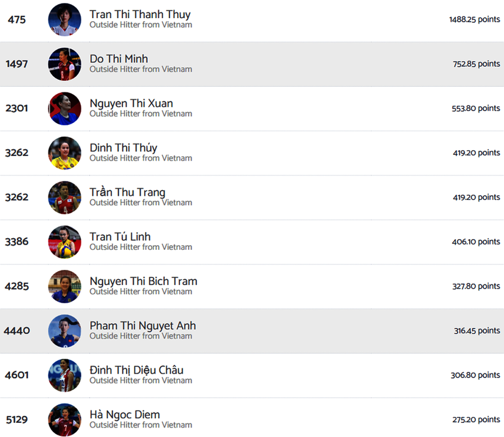Go to Trần Thu Trang's name link
504x437 pixels.
tap(127, 192)
